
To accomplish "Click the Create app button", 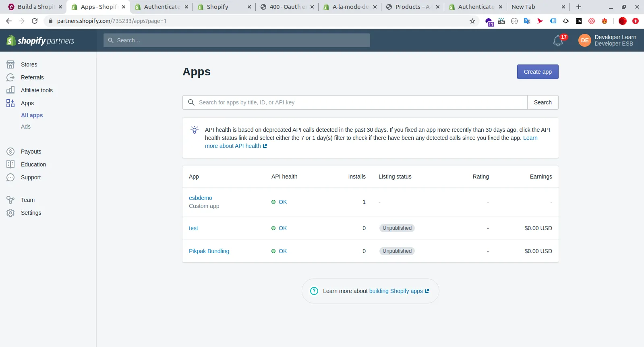I will [538, 72].
